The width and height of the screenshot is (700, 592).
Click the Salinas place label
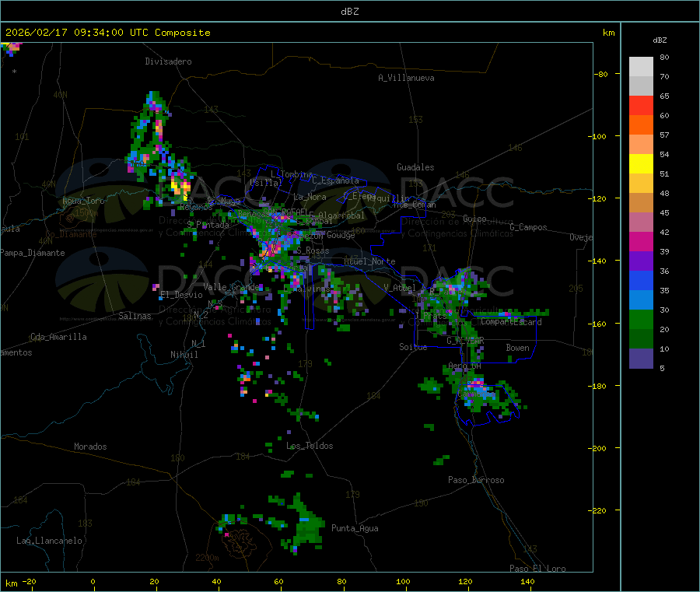pos(135,316)
